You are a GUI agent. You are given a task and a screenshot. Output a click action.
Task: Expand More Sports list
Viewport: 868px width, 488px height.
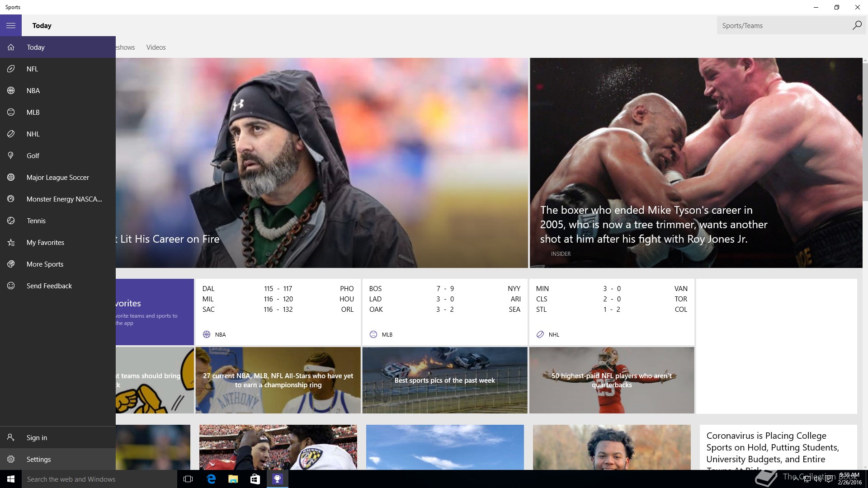(x=45, y=264)
